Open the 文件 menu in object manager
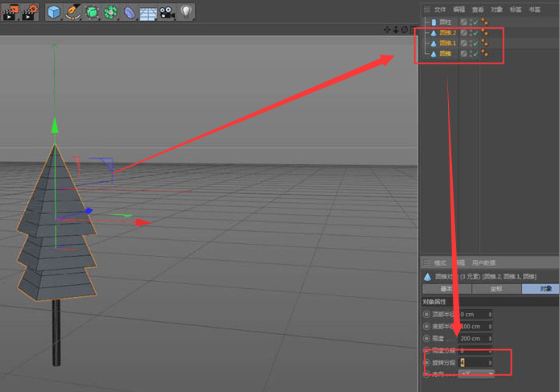This screenshot has width=560, height=392. click(x=440, y=9)
